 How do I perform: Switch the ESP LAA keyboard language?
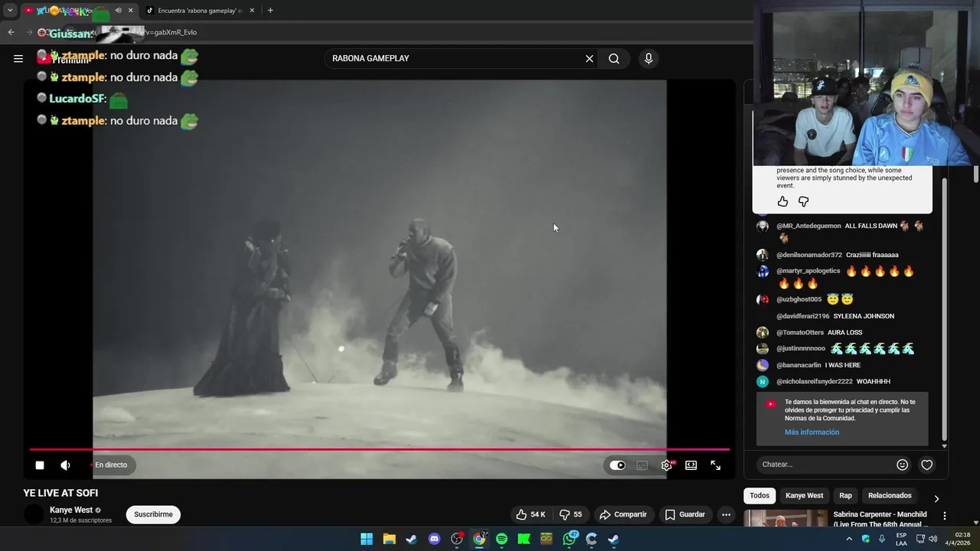(x=901, y=539)
